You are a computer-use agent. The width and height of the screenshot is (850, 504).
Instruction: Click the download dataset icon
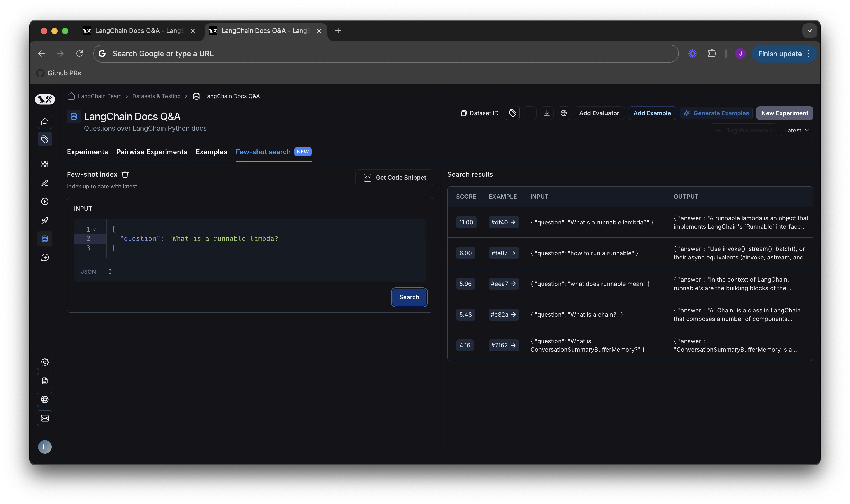pyautogui.click(x=546, y=113)
